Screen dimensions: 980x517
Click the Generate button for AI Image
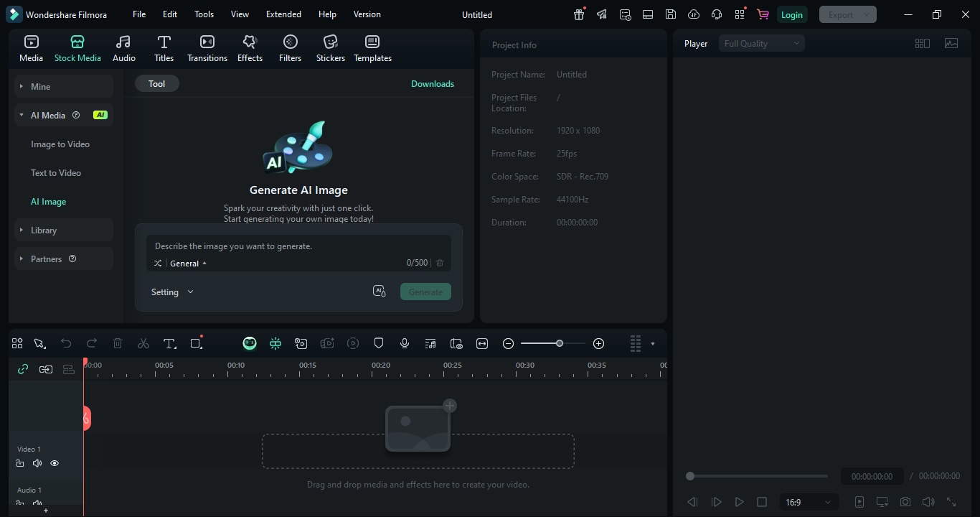click(425, 292)
